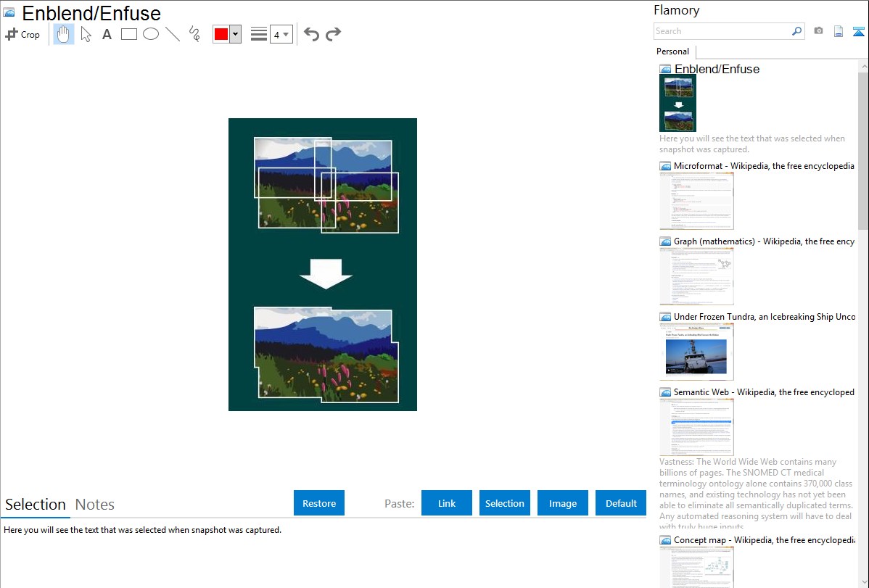Click the icon beside Concept map entry
The image size is (869, 588).
click(666, 540)
